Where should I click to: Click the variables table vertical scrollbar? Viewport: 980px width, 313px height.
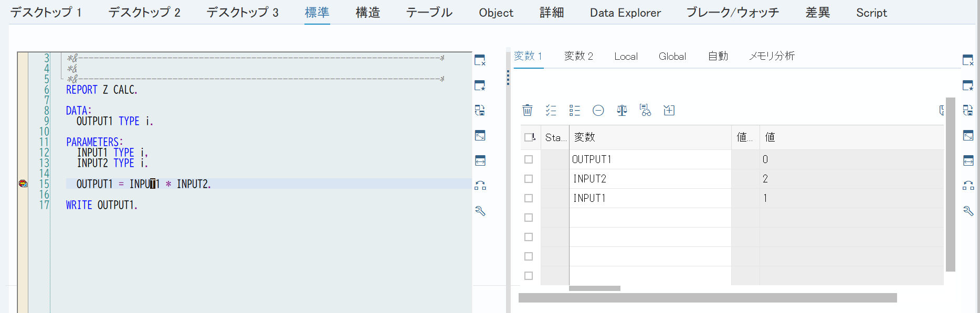950,184
